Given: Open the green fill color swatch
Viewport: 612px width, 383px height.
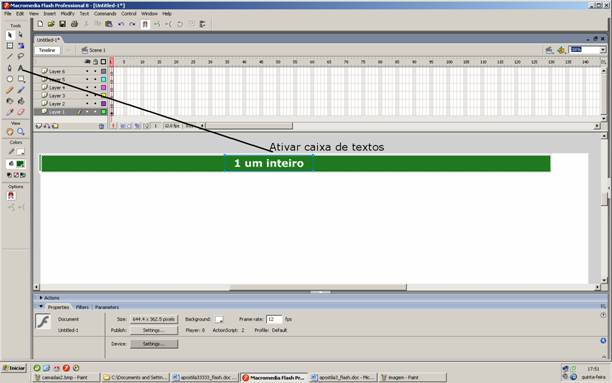Looking at the screenshot, I should coord(20,164).
